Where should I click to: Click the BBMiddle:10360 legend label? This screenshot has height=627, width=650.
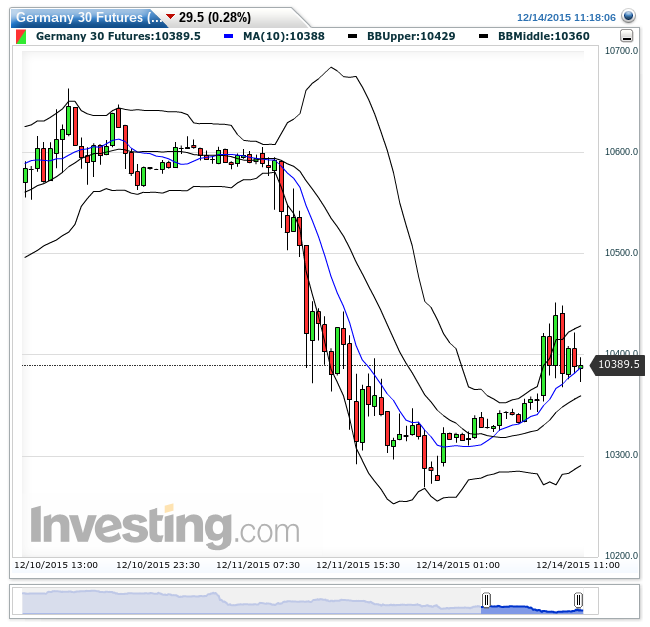[x=543, y=36]
